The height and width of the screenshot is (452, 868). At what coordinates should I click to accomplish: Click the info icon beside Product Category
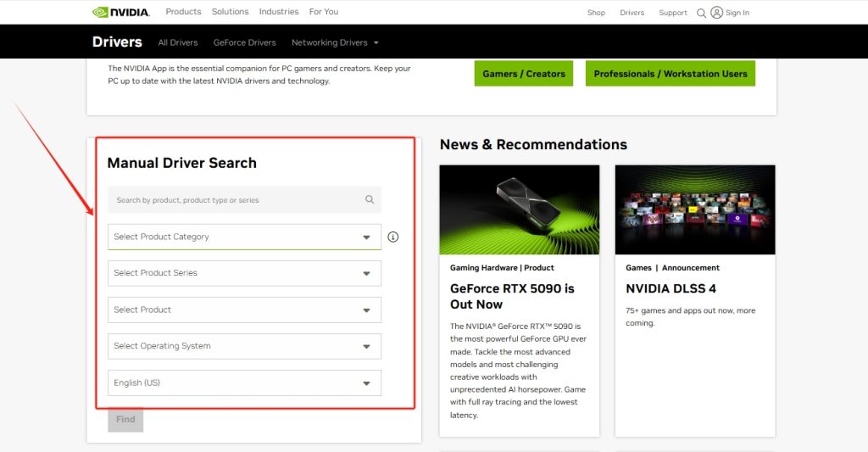pos(392,237)
